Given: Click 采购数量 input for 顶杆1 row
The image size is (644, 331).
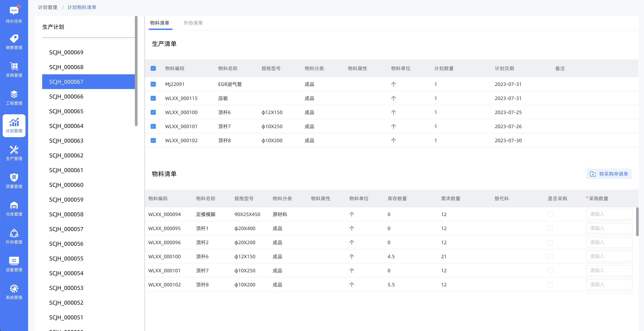Looking at the screenshot, I should pos(609,228).
